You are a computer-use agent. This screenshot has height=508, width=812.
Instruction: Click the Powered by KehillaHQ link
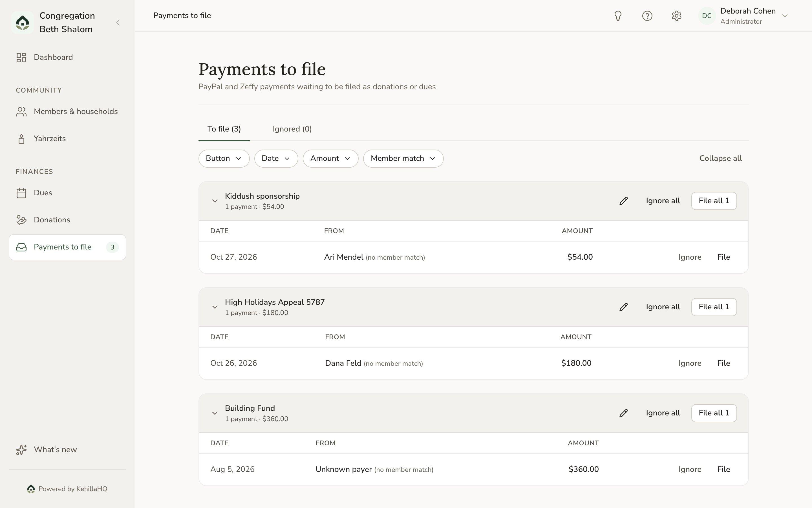67,489
